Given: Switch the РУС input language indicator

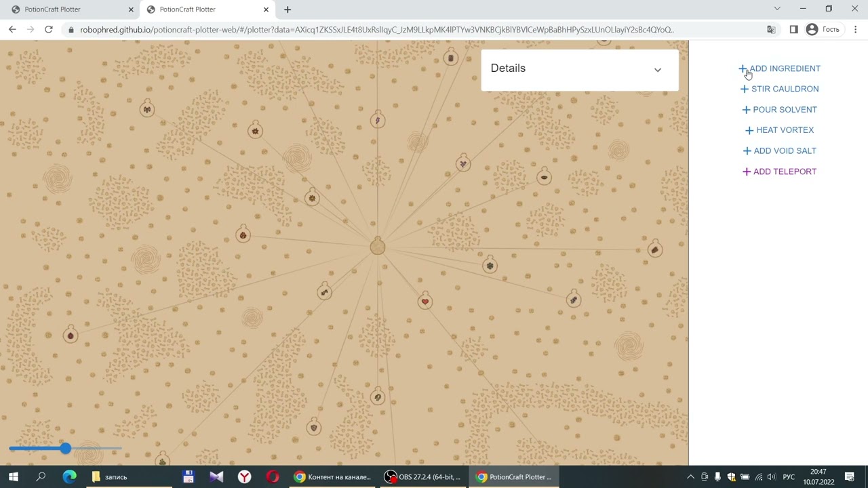Looking at the screenshot, I should pos(789,477).
